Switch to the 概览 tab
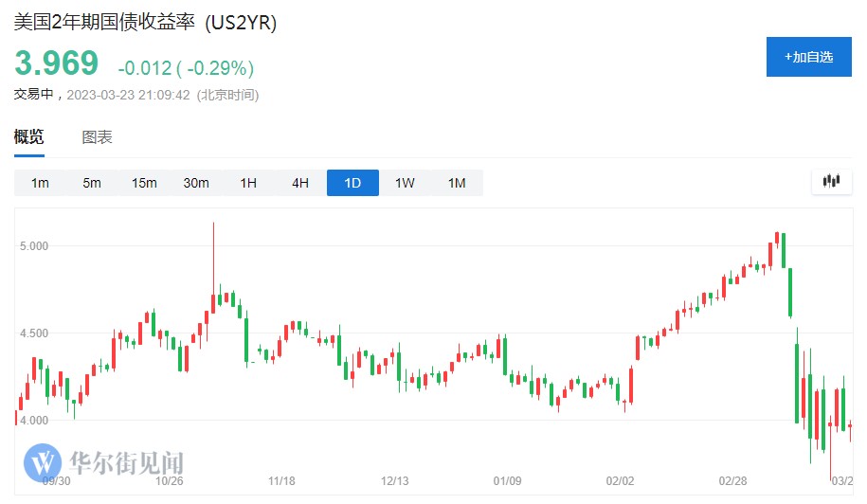 [28, 136]
